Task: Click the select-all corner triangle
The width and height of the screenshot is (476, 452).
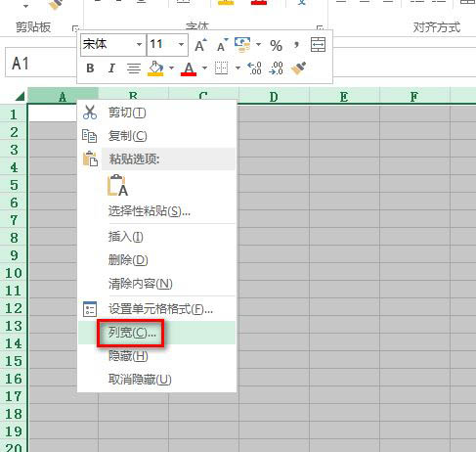Action: click(x=20, y=96)
